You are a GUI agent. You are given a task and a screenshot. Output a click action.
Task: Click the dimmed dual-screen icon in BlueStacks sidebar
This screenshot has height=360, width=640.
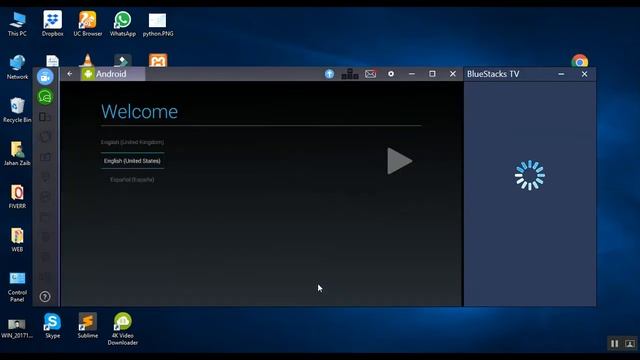tap(45, 117)
